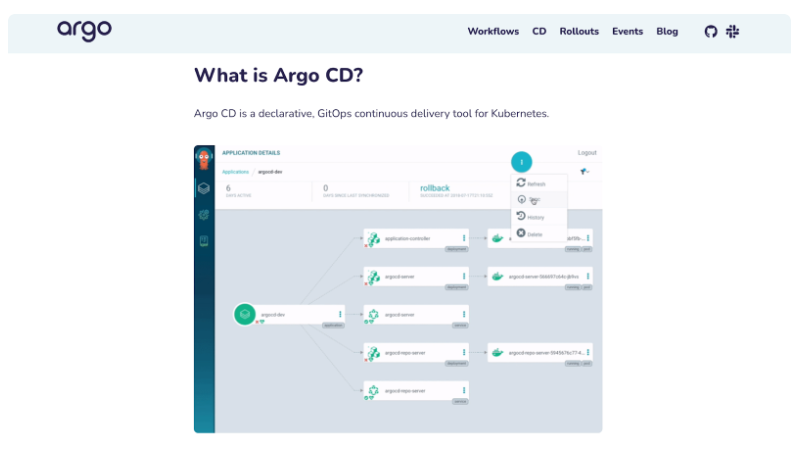
Task: Click the green argocd-dev application node icon
Action: click(245, 315)
